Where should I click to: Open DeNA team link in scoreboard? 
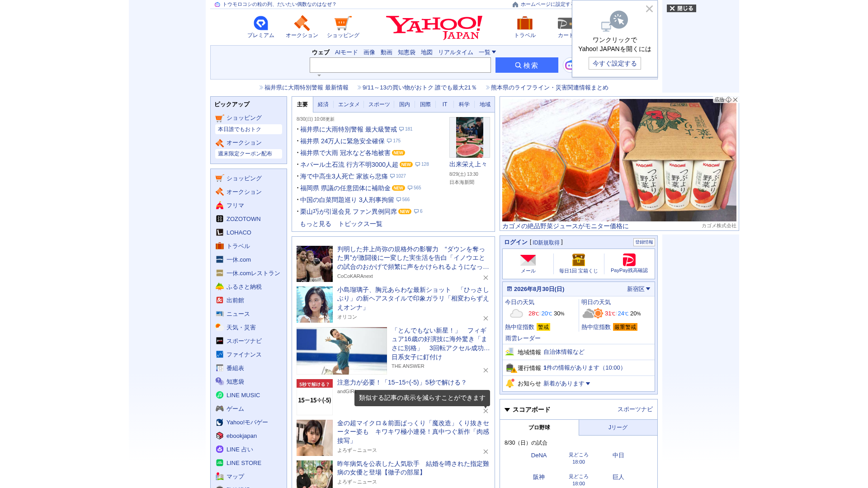[538, 455]
